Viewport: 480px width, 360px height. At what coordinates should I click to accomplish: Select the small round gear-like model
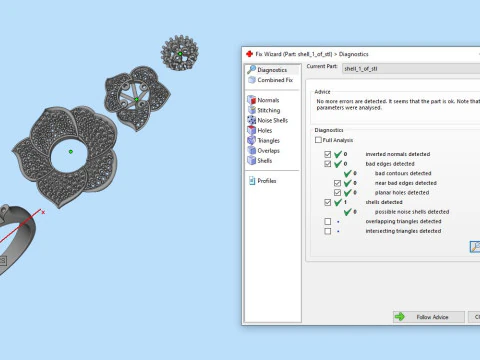coord(180,53)
